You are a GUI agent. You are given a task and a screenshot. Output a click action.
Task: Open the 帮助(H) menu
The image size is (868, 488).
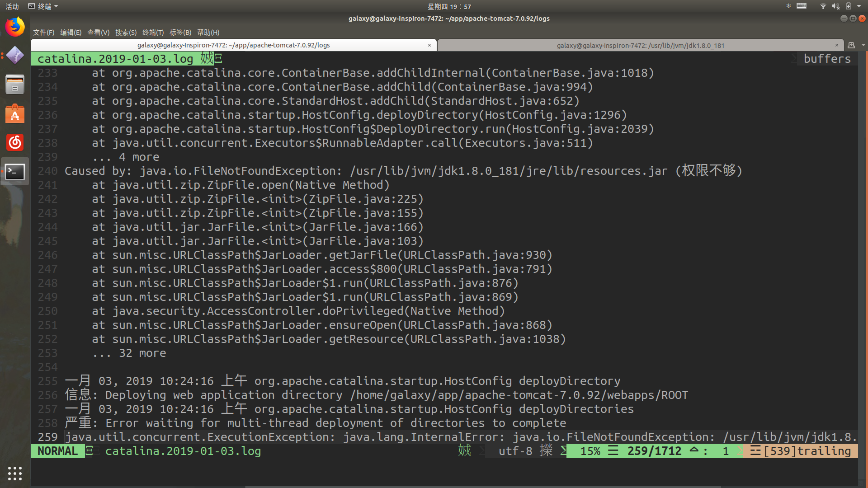pos(208,33)
